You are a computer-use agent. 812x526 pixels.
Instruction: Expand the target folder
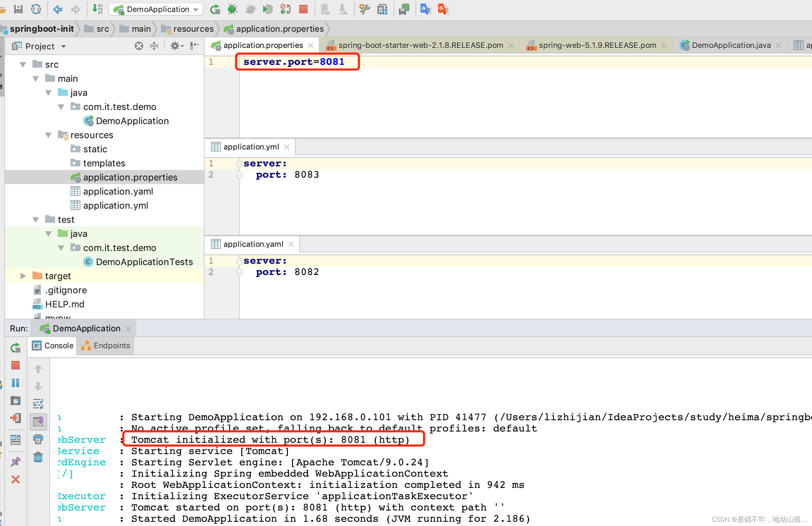coord(23,276)
